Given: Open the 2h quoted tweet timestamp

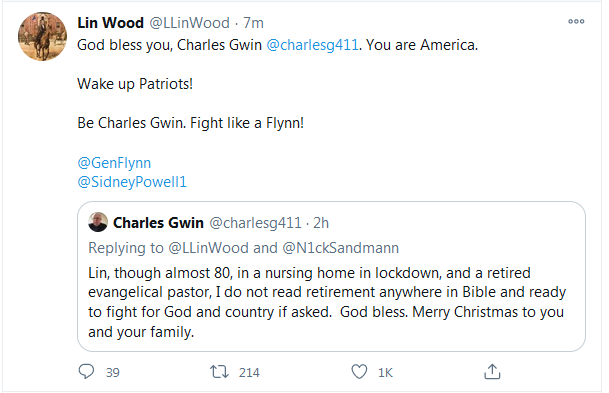Looking at the screenshot, I should pos(321,223).
